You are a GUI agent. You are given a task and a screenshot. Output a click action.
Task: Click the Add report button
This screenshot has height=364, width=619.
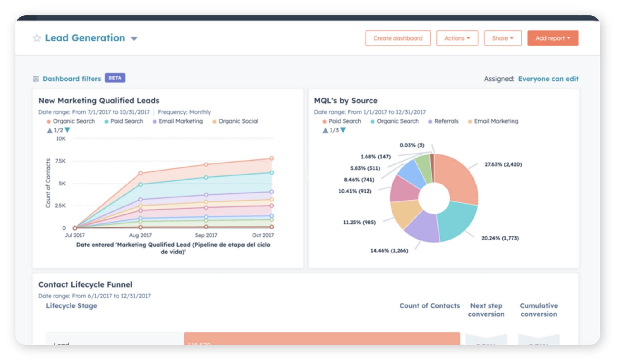(553, 38)
